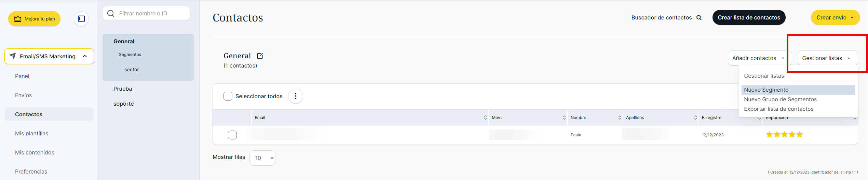Open the Mostrar filas rows selector

[262, 158]
